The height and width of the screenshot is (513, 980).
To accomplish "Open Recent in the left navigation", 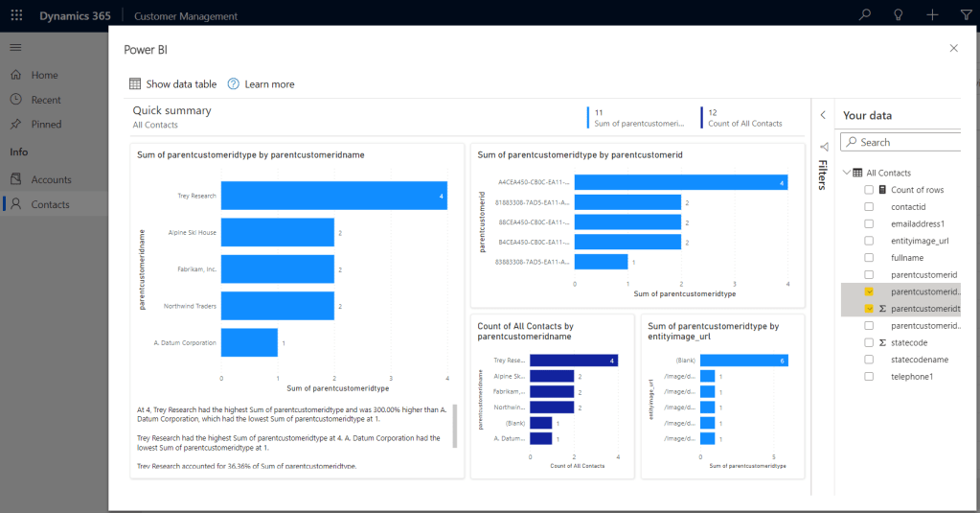I will tap(45, 100).
